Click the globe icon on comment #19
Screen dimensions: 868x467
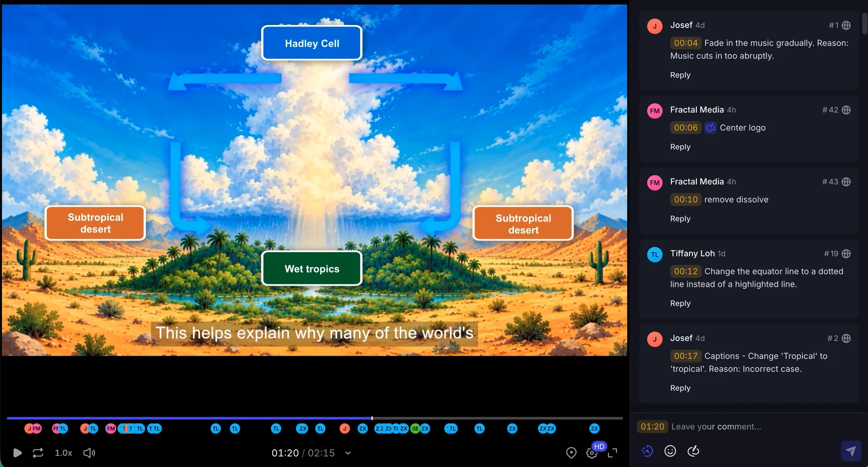click(x=846, y=254)
